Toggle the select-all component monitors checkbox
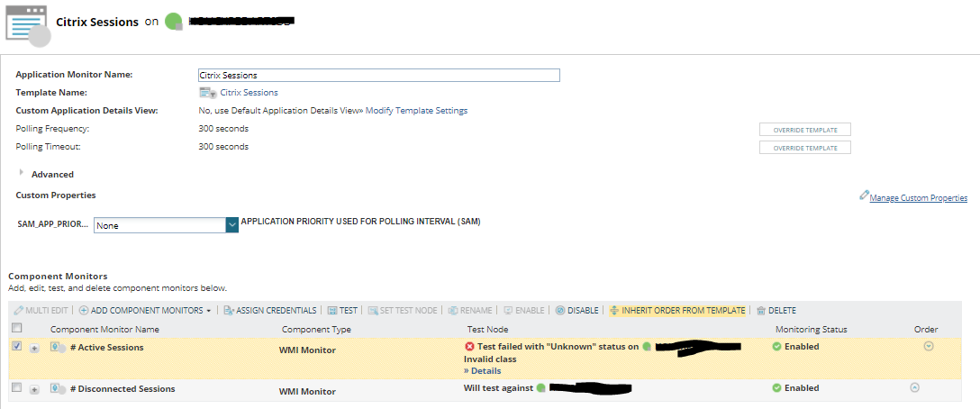The width and height of the screenshot is (980, 409). click(x=17, y=328)
